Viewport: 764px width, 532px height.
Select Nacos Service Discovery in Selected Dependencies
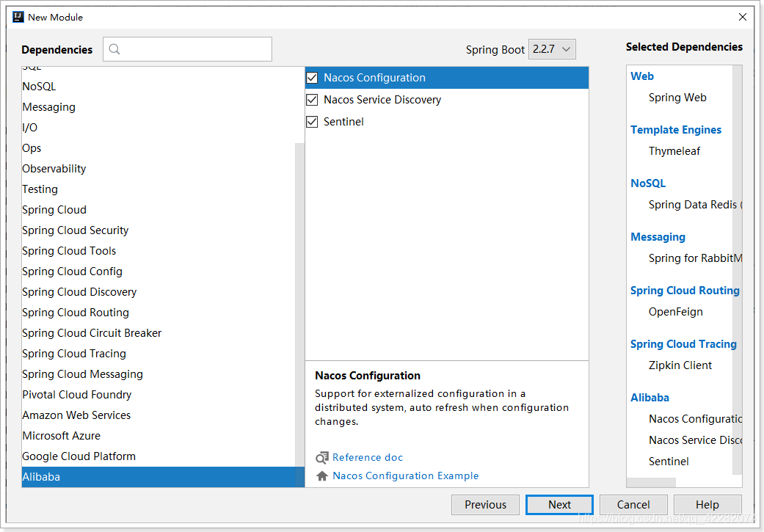pos(695,440)
